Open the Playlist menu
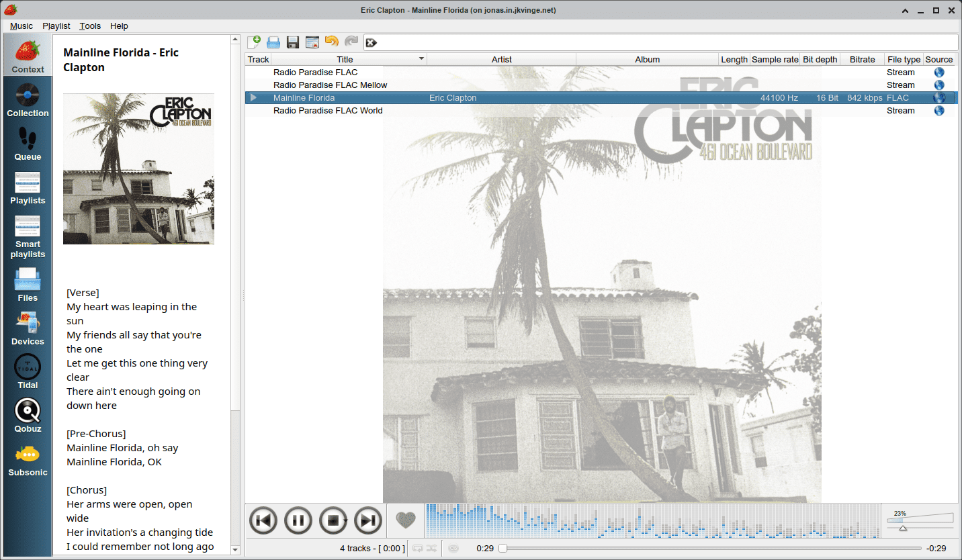This screenshot has height=560, width=962. point(56,26)
